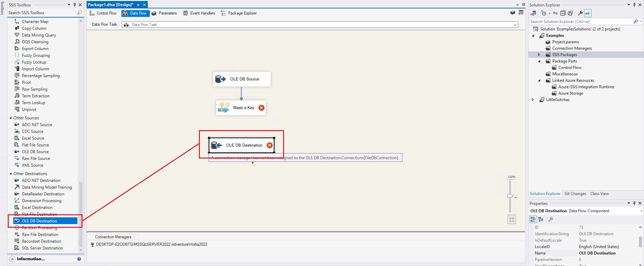Toggle Categorized view in Properties panel

tap(533, 219)
